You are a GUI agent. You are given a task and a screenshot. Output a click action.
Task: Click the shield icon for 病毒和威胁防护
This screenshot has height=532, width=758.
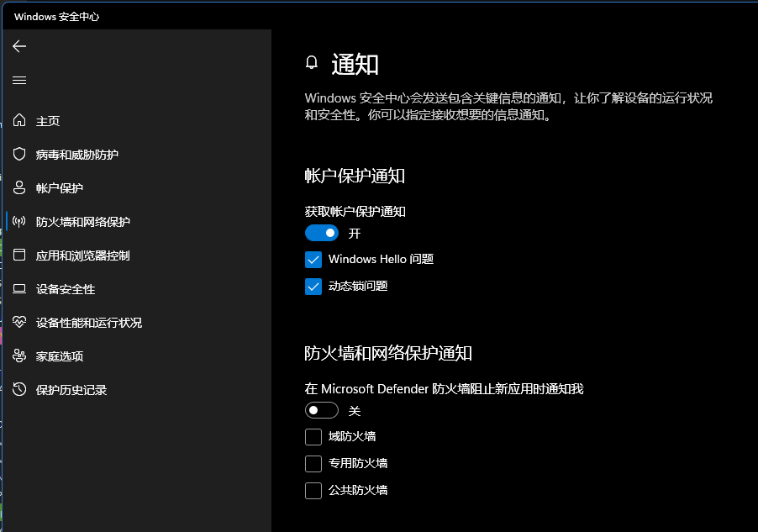click(19, 154)
